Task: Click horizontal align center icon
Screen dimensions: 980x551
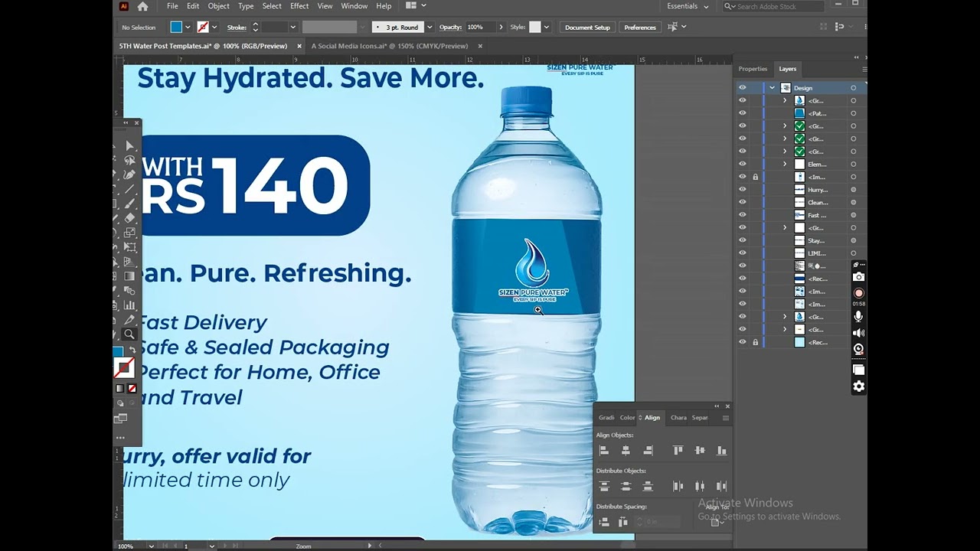Action: (x=626, y=451)
